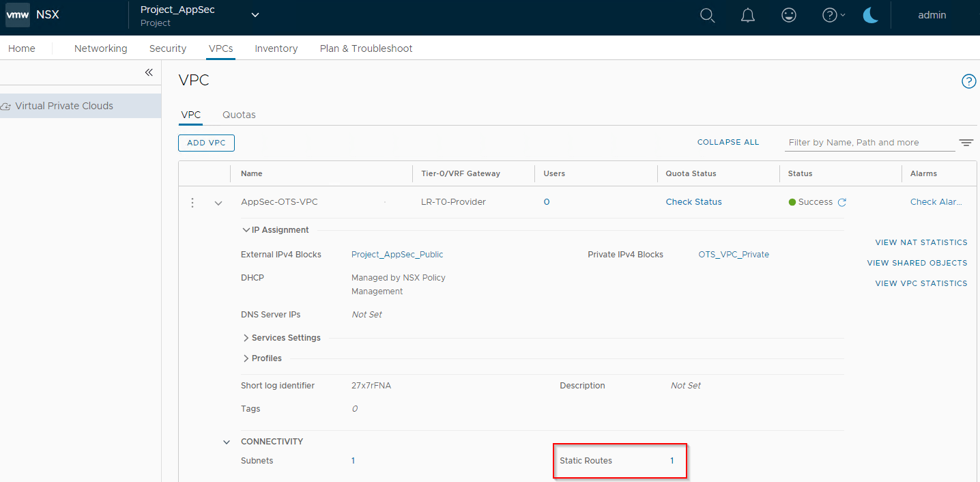Click Check Status quota link
Image resolution: width=980 pixels, height=482 pixels.
tap(694, 202)
